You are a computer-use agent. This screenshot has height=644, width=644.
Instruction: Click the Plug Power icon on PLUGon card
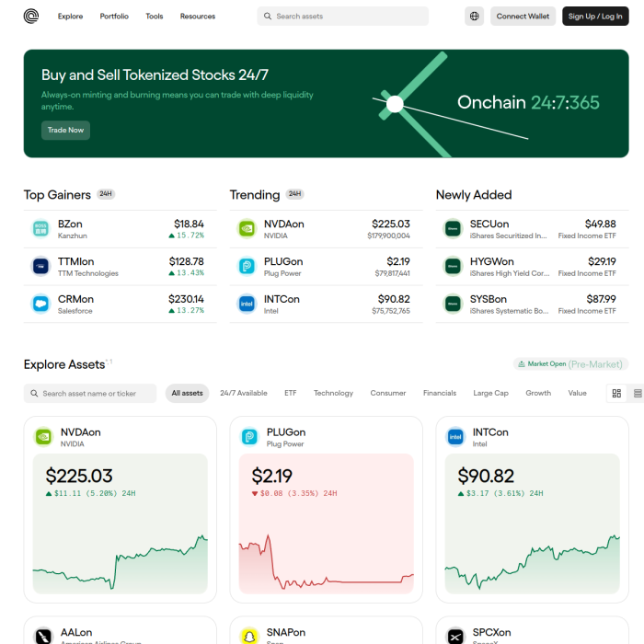249,437
